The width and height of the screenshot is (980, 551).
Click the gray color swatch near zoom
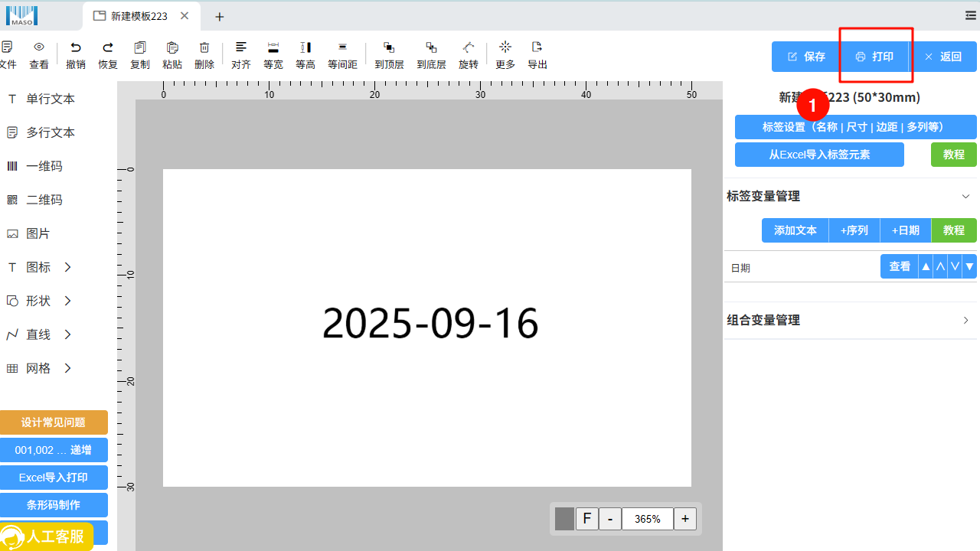pyautogui.click(x=564, y=519)
